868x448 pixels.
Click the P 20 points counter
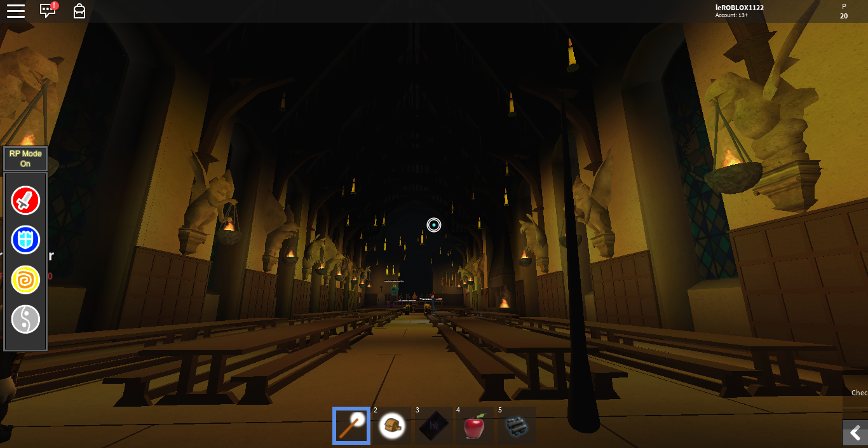(x=844, y=11)
